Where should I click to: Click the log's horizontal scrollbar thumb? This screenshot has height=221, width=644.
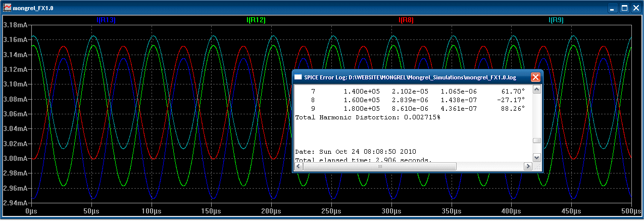click(379, 166)
